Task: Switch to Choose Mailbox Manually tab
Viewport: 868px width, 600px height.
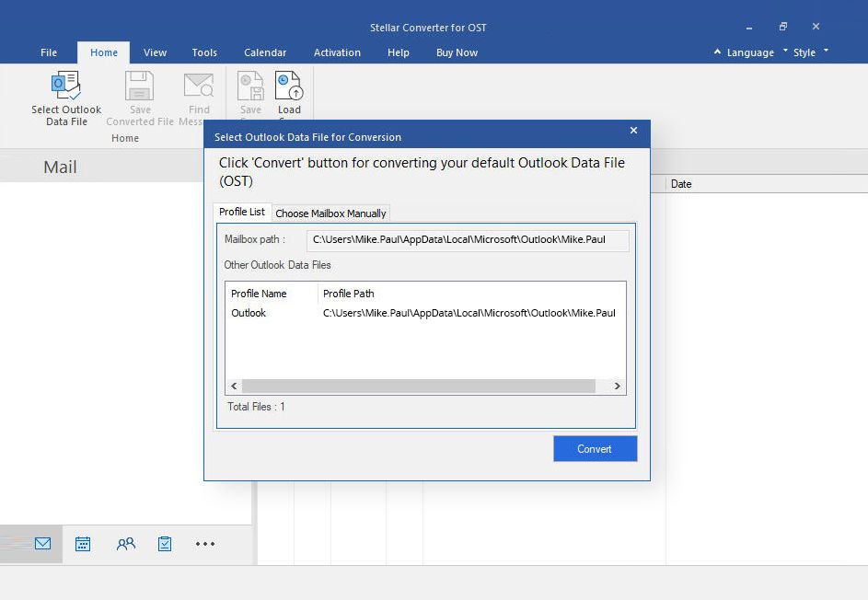Action: (x=330, y=213)
